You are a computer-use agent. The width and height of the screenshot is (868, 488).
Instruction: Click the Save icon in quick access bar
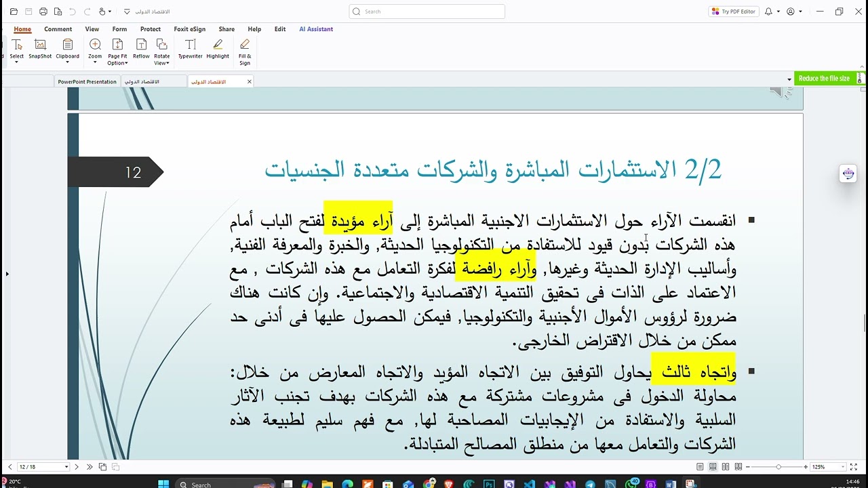(x=28, y=12)
